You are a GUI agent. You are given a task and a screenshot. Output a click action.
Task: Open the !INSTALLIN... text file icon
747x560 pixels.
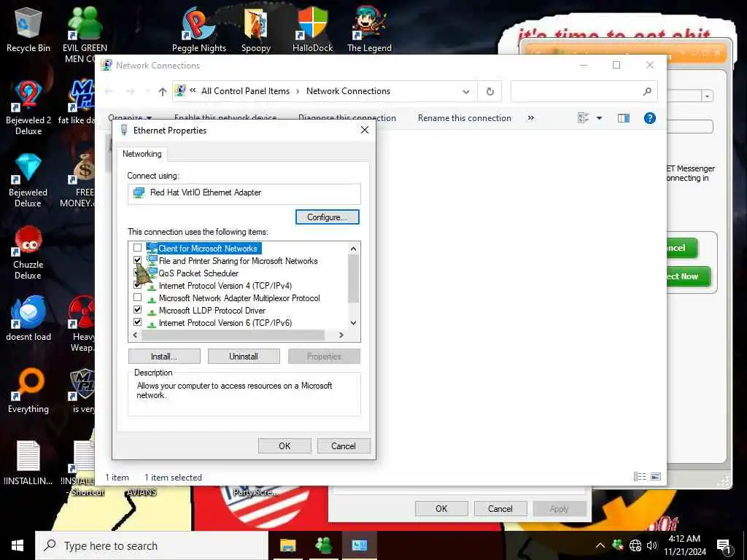pos(28,463)
